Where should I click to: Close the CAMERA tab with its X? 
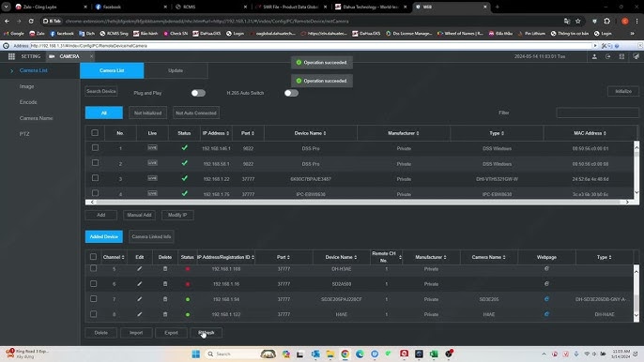point(91,56)
